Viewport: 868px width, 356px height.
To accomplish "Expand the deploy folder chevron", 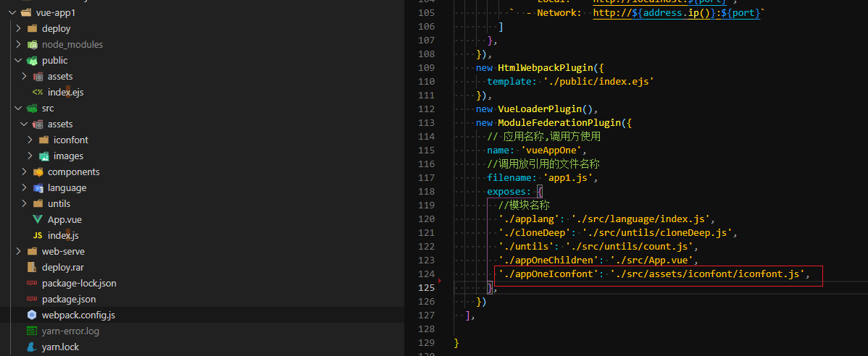I will (x=18, y=29).
